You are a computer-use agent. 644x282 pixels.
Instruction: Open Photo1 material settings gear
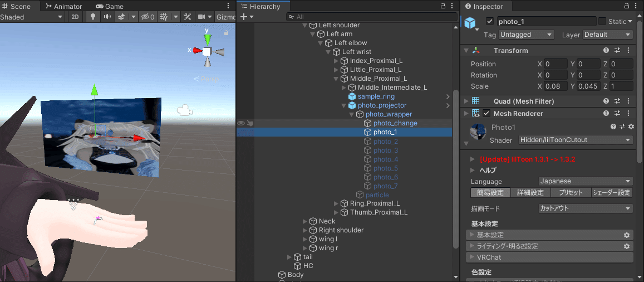(x=631, y=127)
